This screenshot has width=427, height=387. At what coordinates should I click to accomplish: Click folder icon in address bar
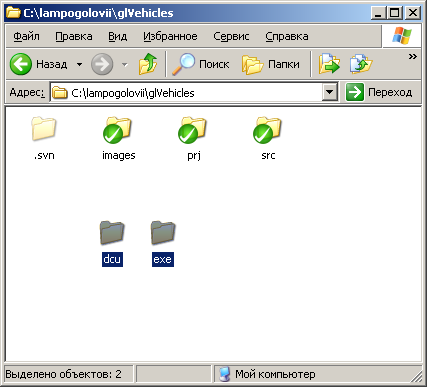pyautogui.click(x=60, y=92)
